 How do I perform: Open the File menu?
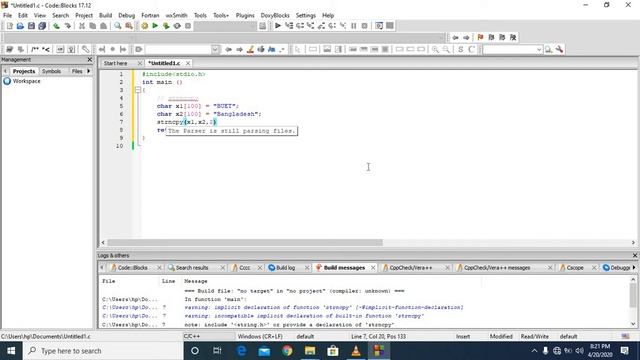click(7, 16)
